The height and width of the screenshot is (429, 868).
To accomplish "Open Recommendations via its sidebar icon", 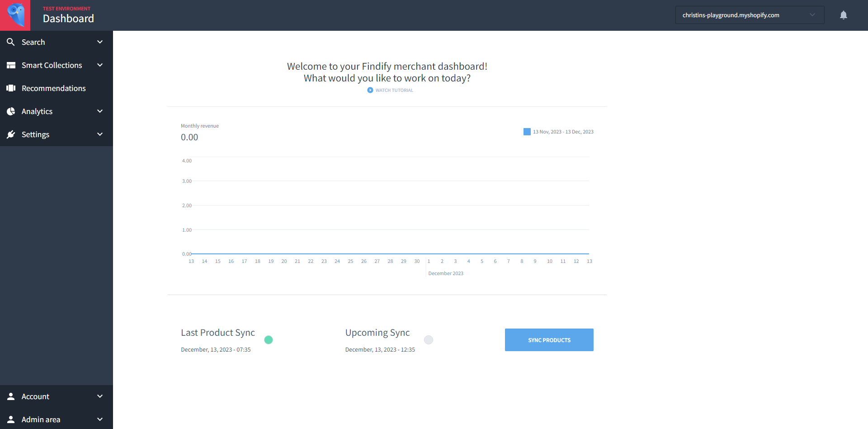I will coord(11,88).
